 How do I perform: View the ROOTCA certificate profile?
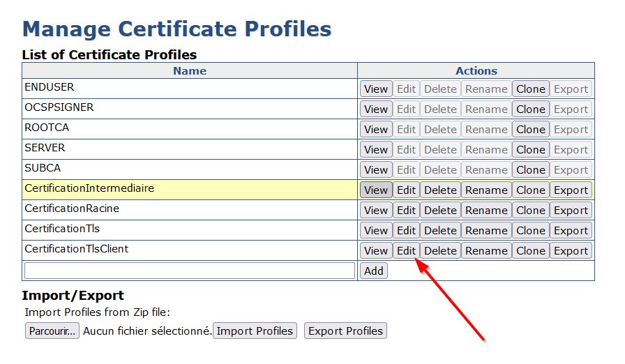pos(376,129)
